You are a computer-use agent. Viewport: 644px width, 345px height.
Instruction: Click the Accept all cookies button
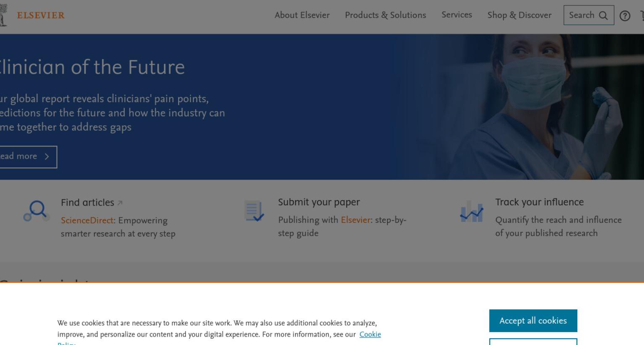click(533, 321)
